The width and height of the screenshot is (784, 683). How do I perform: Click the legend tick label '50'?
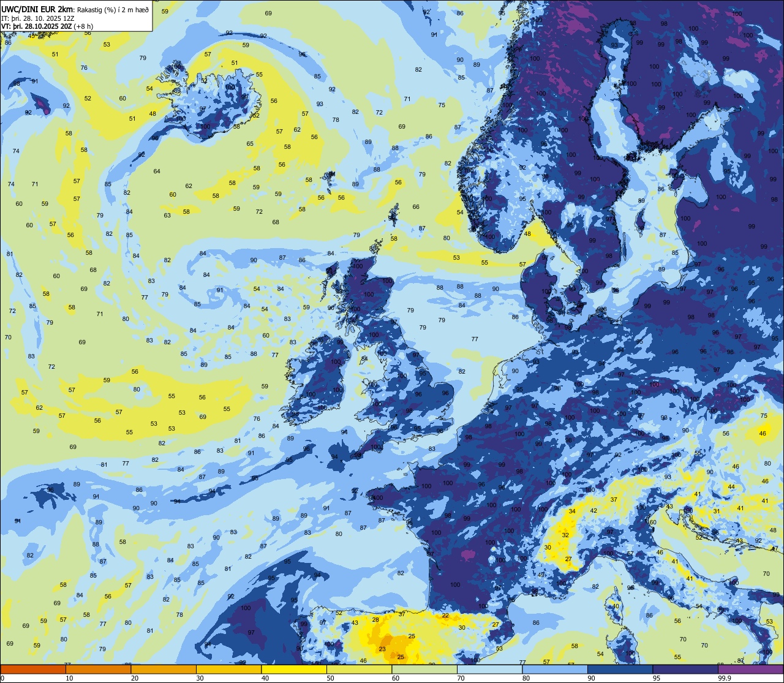(331, 678)
